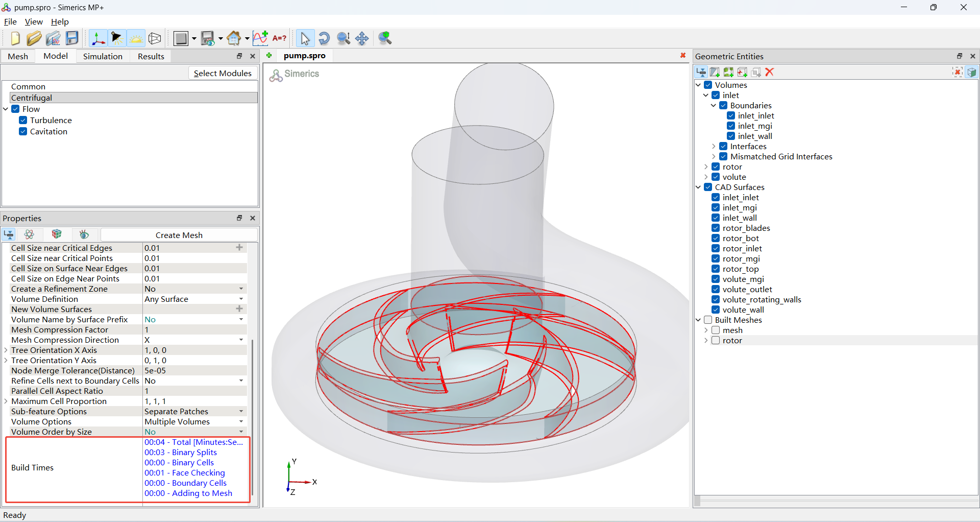Expand the volute volume node
Image resolution: width=980 pixels, height=522 pixels.
pos(706,177)
